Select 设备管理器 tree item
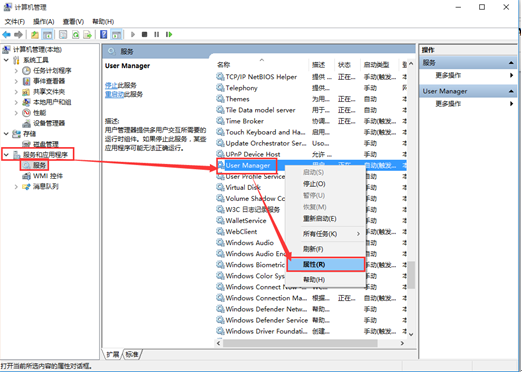The width and height of the screenshot is (522, 373). pyautogui.click(x=49, y=123)
